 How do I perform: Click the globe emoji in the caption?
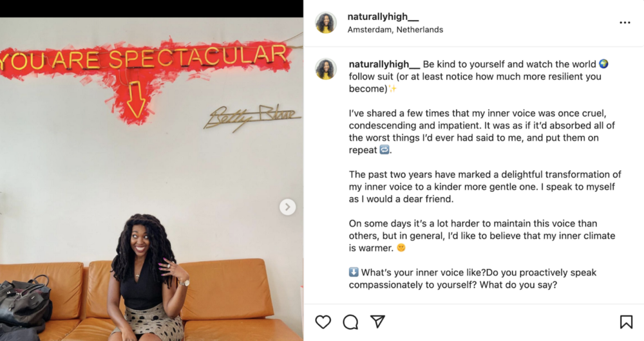pyautogui.click(x=603, y=64)
